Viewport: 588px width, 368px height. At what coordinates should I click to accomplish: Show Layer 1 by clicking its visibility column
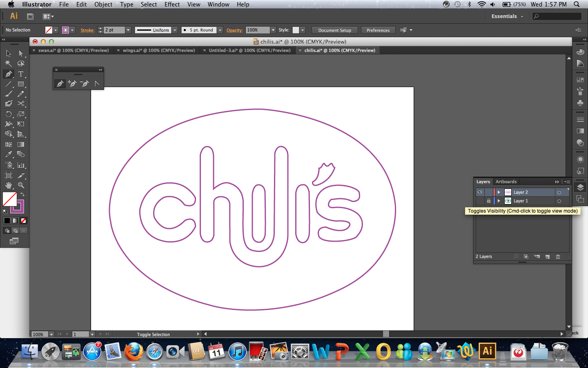point(480,201)
